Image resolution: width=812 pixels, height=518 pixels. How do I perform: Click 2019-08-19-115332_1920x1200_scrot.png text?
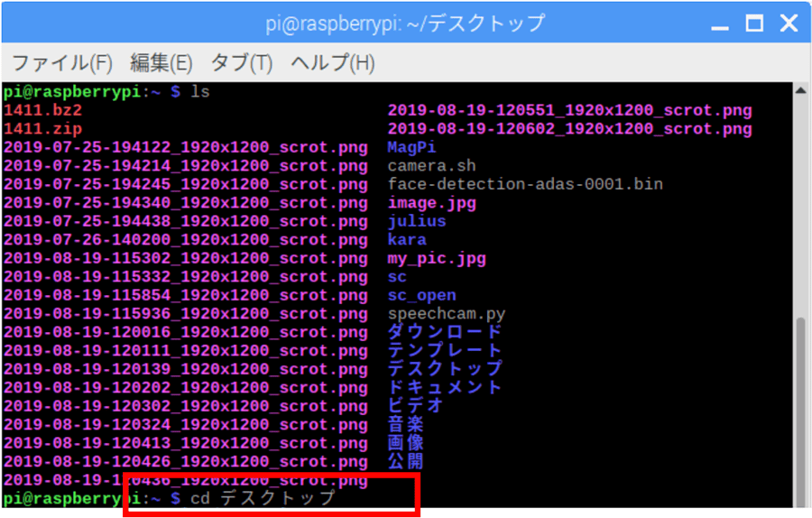click(x=185, y=277)
